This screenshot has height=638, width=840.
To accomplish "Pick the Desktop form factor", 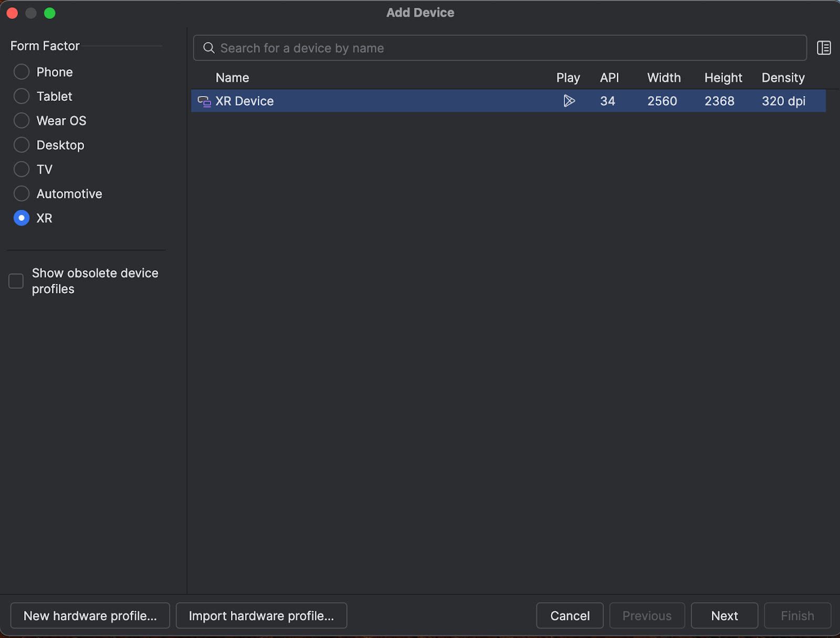I will coord(22,145).
